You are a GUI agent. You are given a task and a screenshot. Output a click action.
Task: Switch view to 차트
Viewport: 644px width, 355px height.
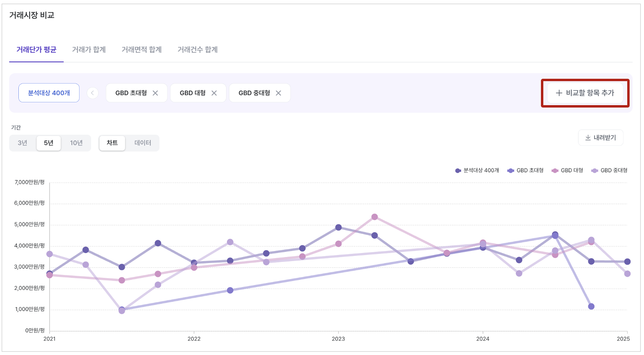(112, 143)
